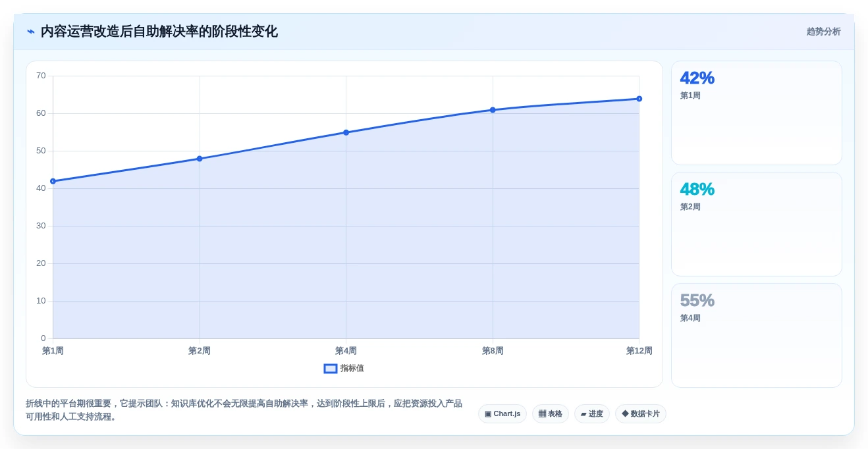Click the 70 y-axis tick label

(41, 76)
